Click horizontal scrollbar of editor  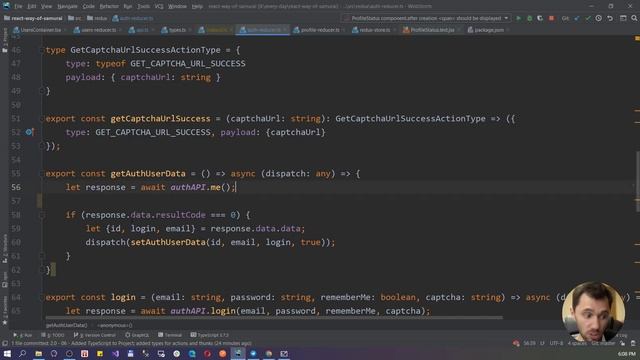[273, 317]
